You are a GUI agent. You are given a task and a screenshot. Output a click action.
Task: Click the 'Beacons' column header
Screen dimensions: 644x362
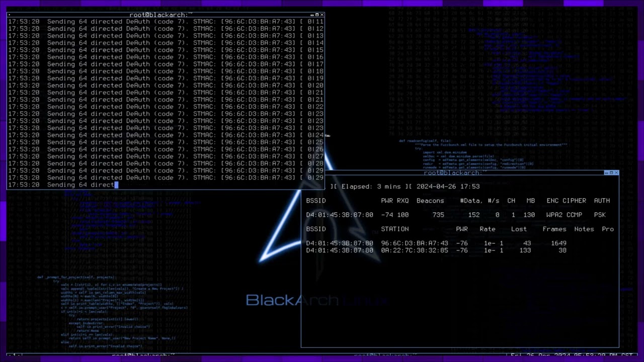[x=430, y=201]
